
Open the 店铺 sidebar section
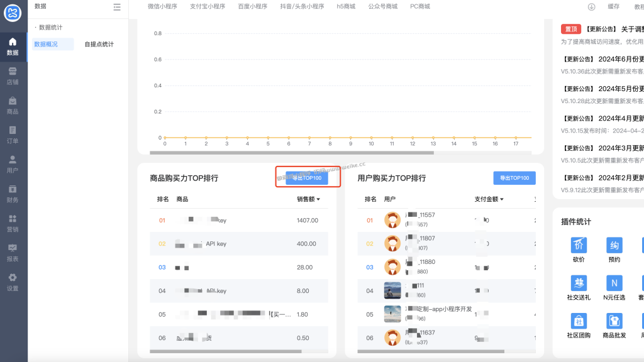(13, 76)
